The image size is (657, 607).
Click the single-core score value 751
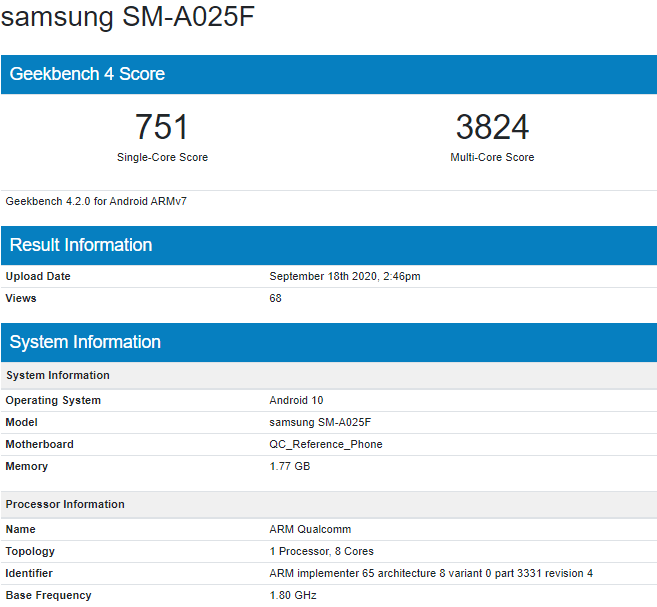pyautogui.click(x=162, y=127)
